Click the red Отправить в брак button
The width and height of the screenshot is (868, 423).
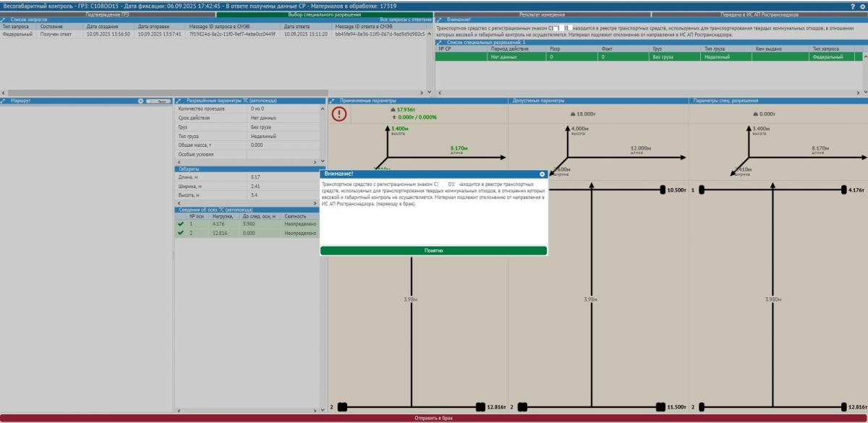tap(434, 418)
